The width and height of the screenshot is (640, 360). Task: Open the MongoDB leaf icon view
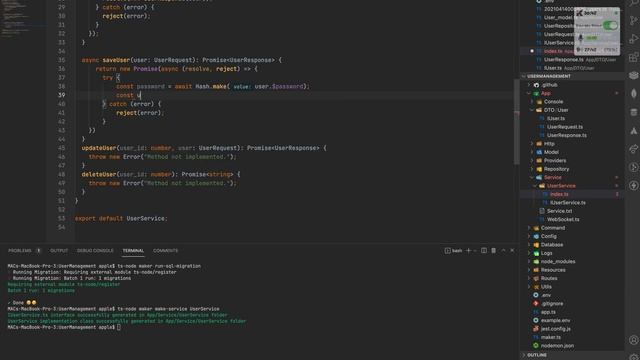pyautogui.click(x=633, y=93)
